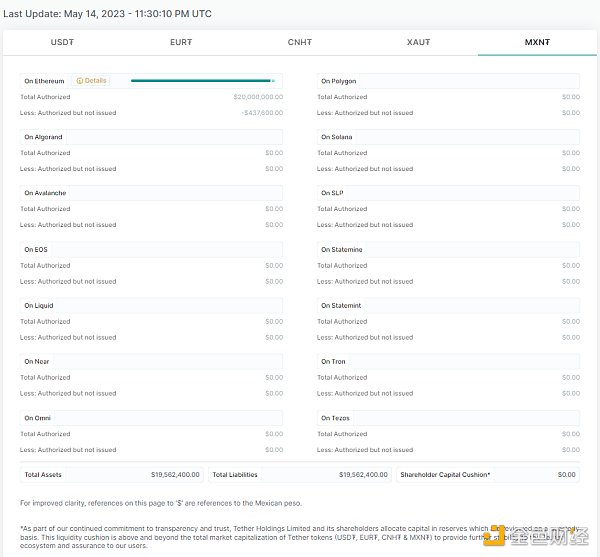Select the On Polygon section header
The image size is (600, 557).
[x=338, y=81]
